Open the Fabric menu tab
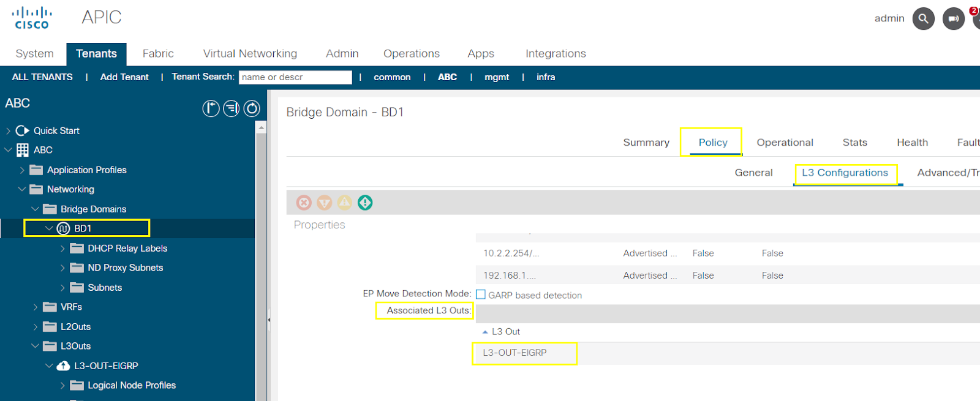The image size is (980, 401). 158,54
